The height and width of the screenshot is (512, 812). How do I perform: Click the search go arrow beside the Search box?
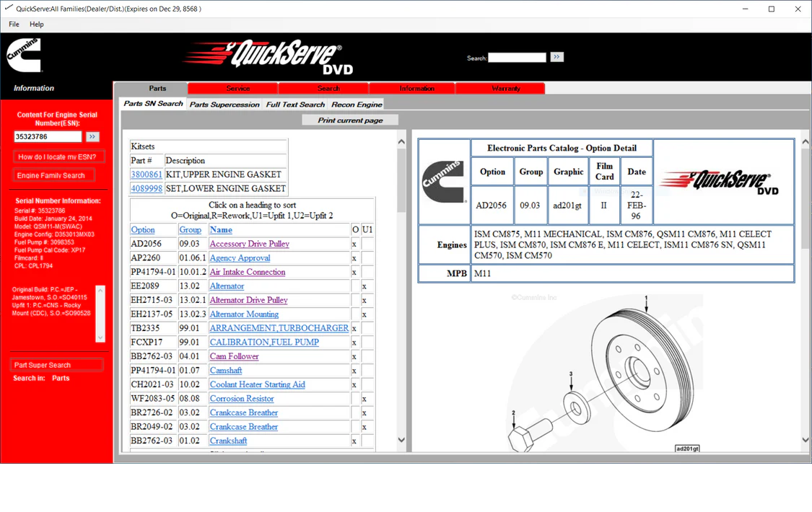click(556, 57)
